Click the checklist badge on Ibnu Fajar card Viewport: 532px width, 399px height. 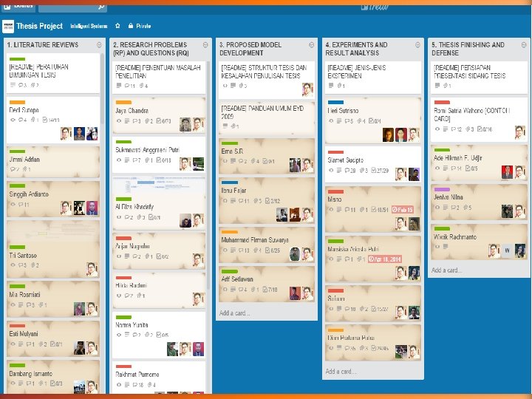(x=273, y=201)
